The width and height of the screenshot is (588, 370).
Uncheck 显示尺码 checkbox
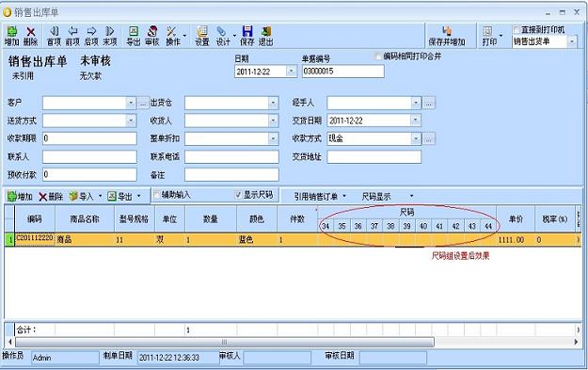(x=238, y=194)
